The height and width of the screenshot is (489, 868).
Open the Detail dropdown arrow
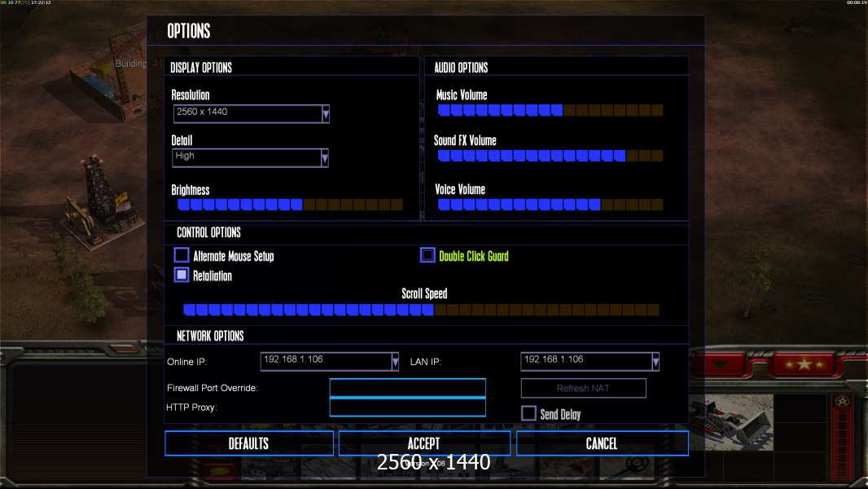point(325,158)
